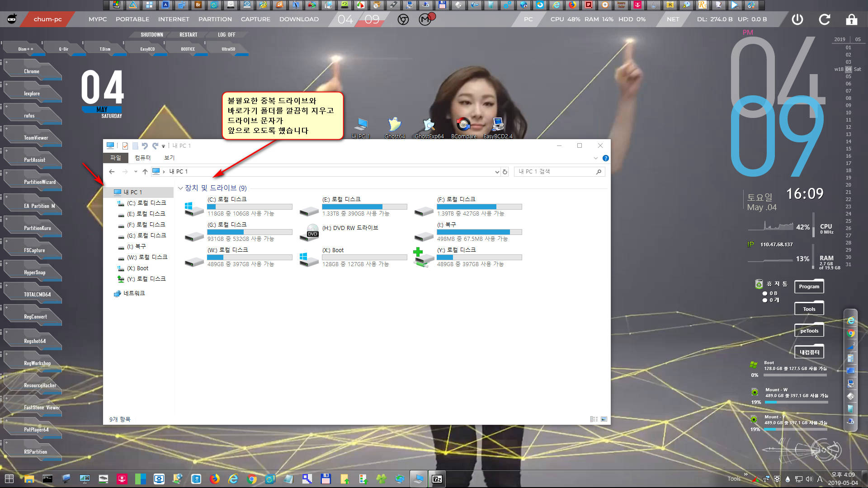Switch Explorer to large icons view mode

pyautogui.click(x=604, y=419)
